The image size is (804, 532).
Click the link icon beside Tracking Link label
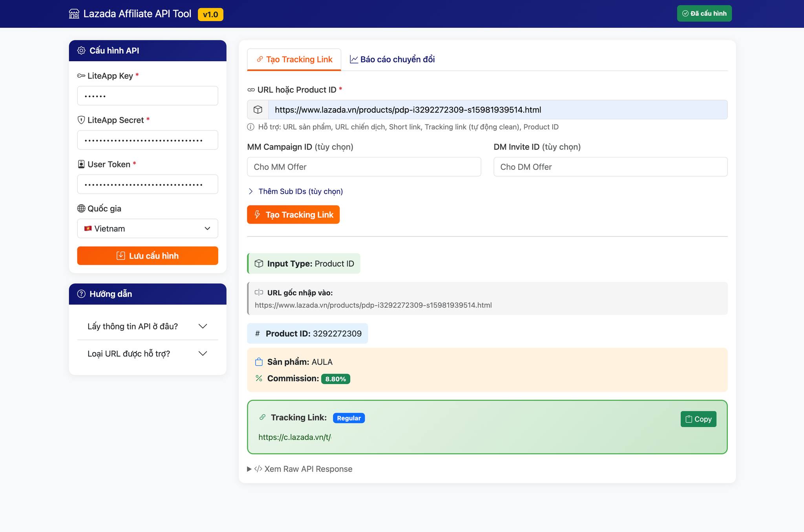pos(262,417)
